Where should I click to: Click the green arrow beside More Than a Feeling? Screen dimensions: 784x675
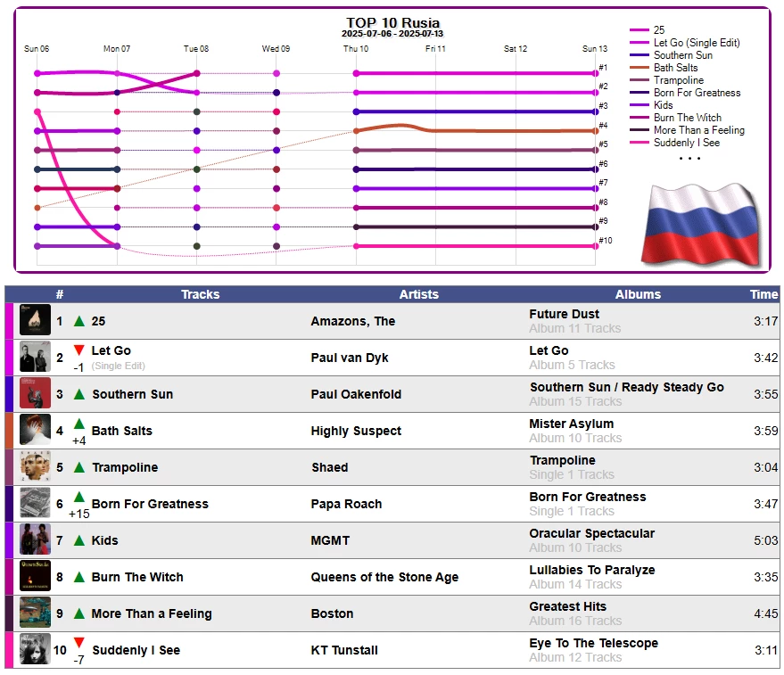79,613
